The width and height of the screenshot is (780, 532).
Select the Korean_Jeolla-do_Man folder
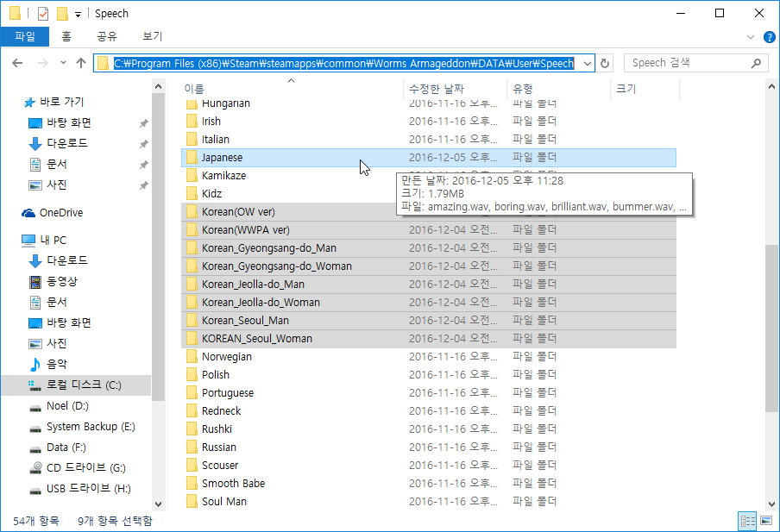tap(428, 285)
